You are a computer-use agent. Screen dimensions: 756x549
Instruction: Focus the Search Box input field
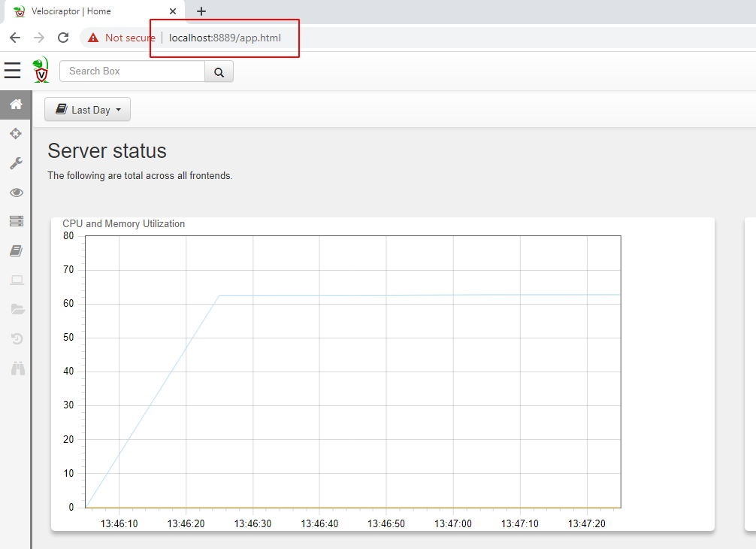132,71
